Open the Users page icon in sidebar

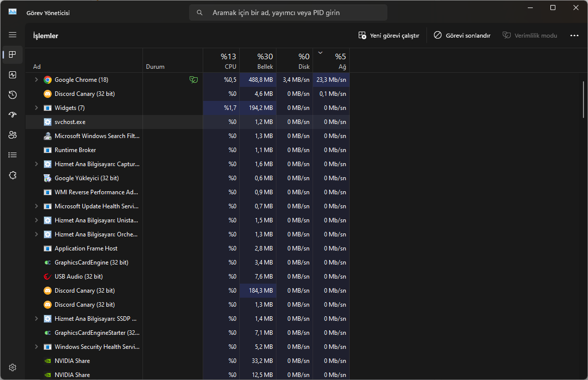[x=13, y=135]
